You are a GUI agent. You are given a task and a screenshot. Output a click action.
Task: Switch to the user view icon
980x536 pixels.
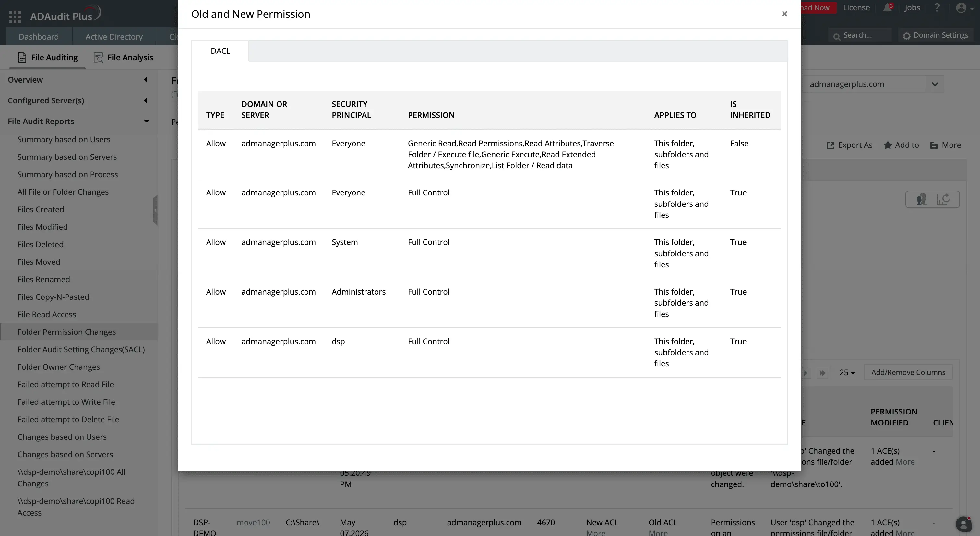tap(921, 199)
